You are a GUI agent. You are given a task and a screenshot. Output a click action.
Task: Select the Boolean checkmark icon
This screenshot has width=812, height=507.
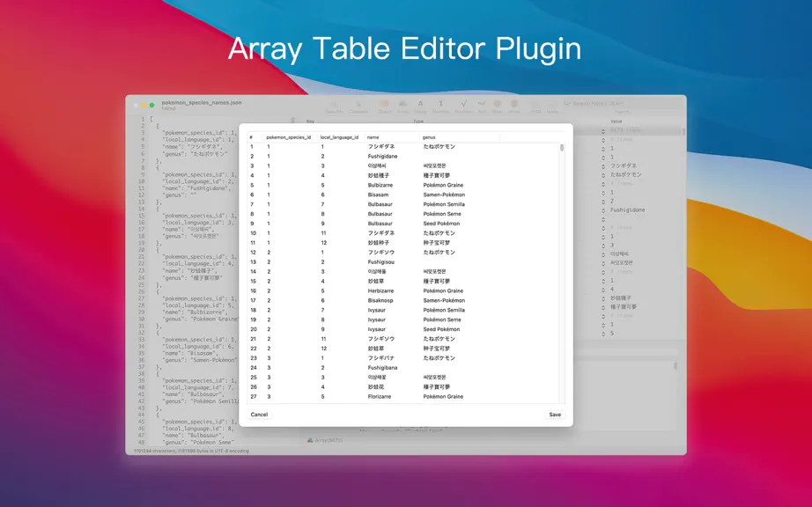(463, 104)
